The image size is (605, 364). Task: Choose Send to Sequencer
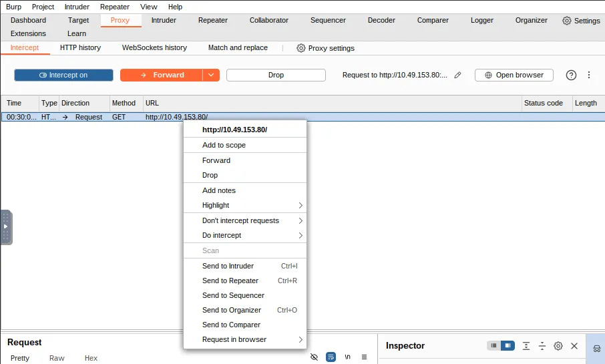coord(245,295)
